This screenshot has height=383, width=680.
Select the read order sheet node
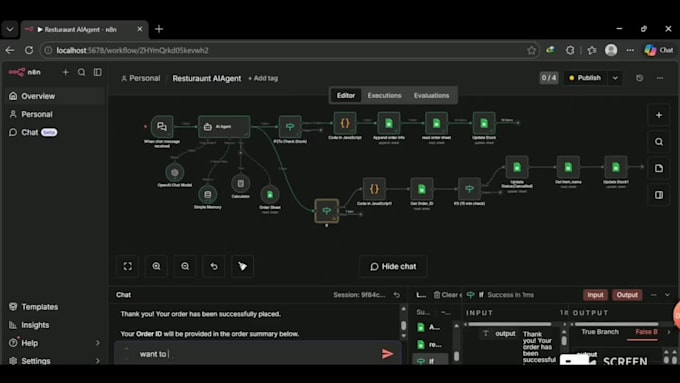click(436, 123)
